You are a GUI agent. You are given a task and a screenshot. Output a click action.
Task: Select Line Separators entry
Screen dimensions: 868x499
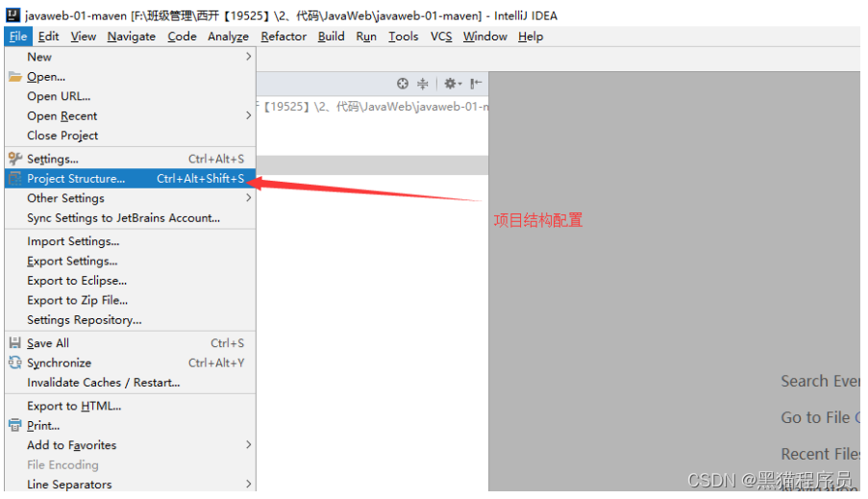130,484
